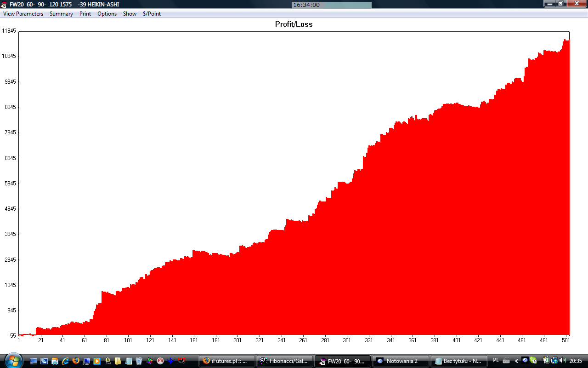Open the Options menu

pos(107,14)
